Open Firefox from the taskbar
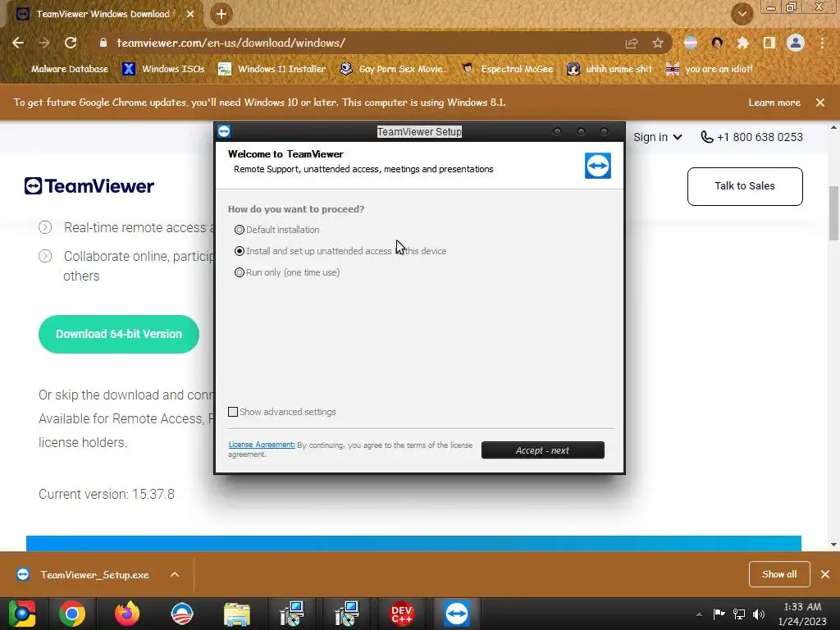The width and height of the screenshot is (840, 630). pos(127,614)
